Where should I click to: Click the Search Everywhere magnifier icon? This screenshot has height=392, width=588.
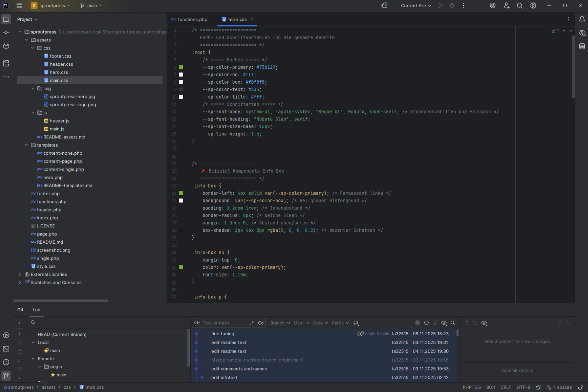click(x=520, y=6)
